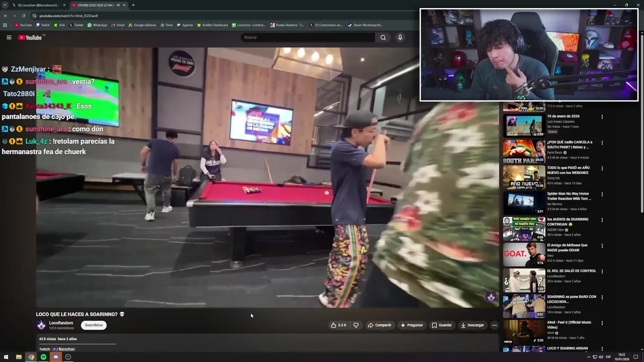
Task: Open options for 'SOARINNG se pone RARO' video
Action: tap(602, 297)
